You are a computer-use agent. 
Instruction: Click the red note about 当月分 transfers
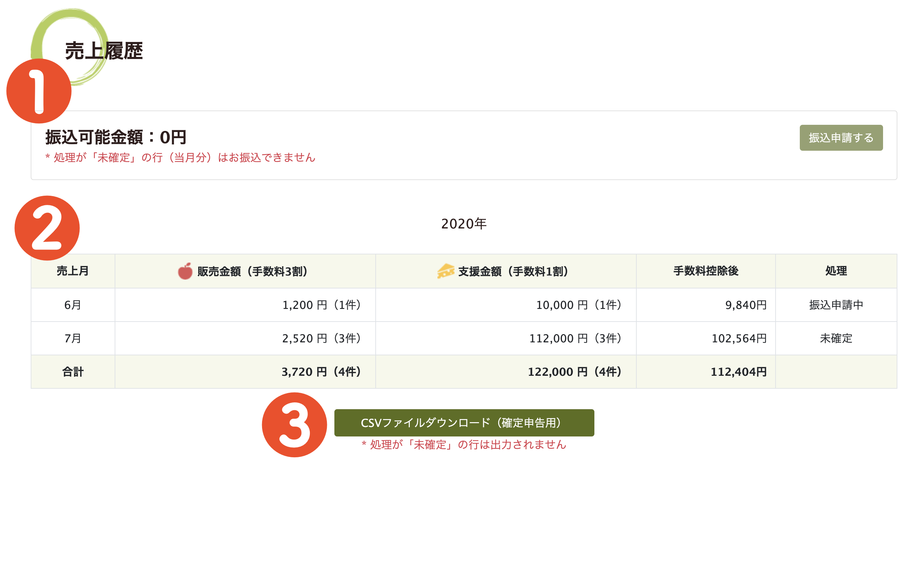pos(181,158)
